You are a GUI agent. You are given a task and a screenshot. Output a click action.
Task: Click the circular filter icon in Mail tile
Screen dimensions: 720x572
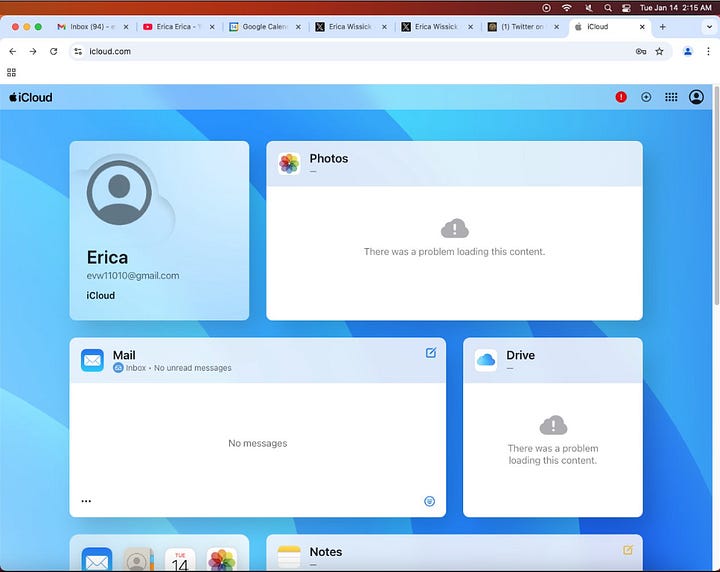click(x=429, y=501)
